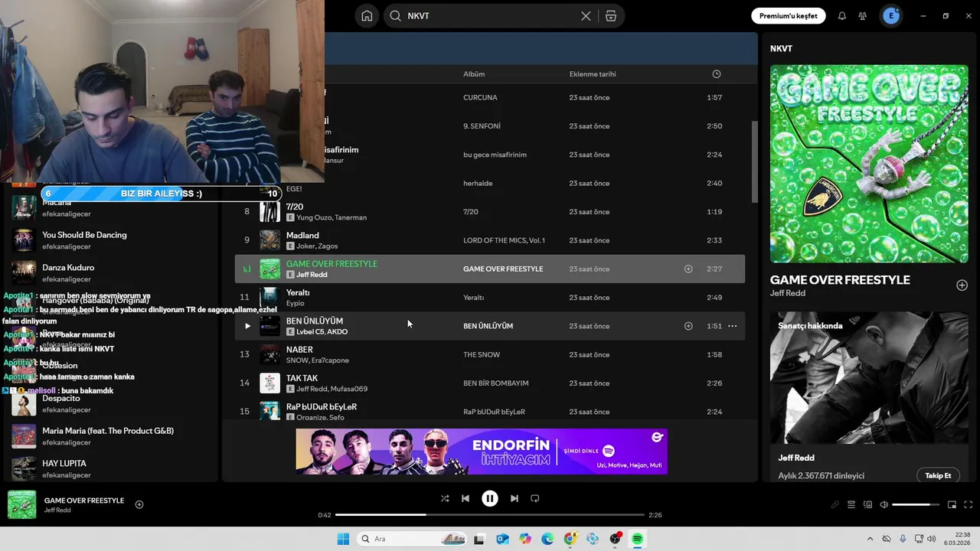The image size is (980, 551).
Task: Click the now-playing bar cover thumbnail
Action: (22, 505)
